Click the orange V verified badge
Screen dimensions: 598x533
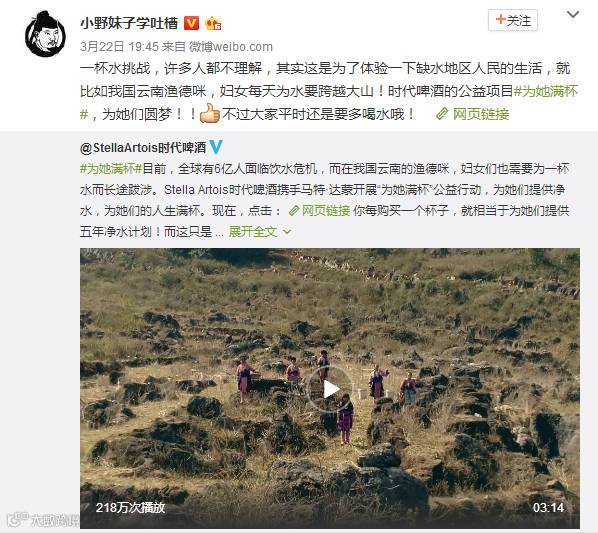point(191,23)
